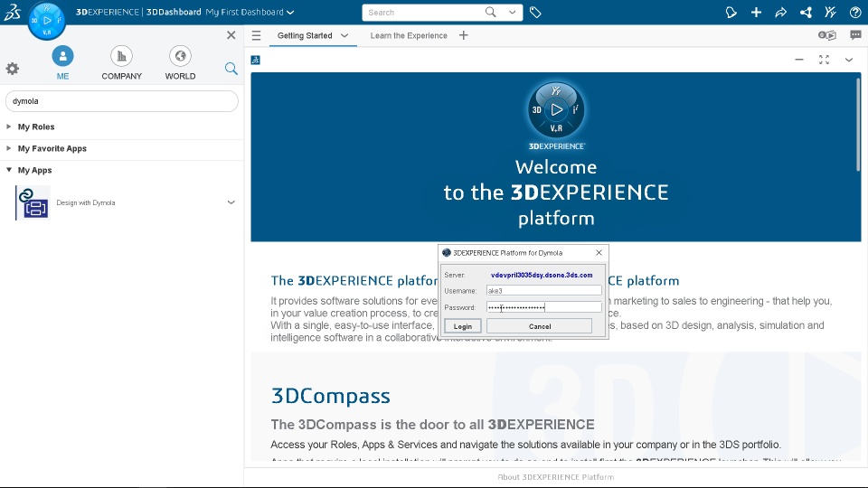Click the 3DDashboard title in the header
The width and height of the screenshot is (868, 488).
[174, 12]
